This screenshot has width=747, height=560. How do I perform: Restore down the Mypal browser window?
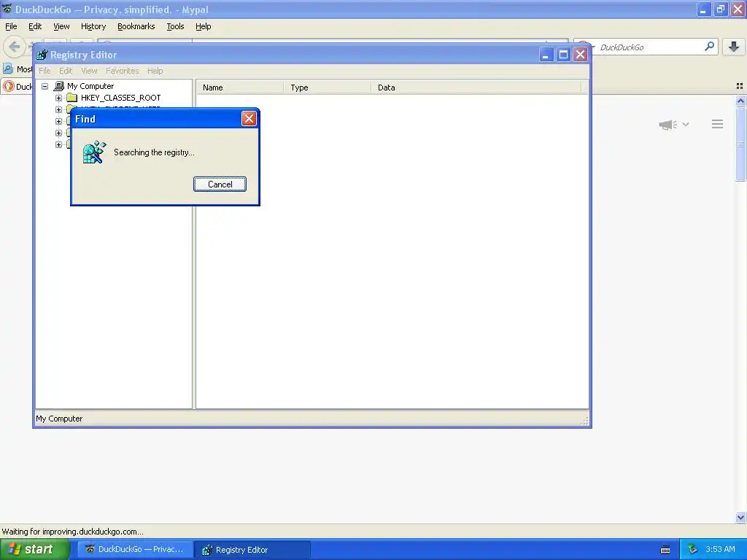720,9
